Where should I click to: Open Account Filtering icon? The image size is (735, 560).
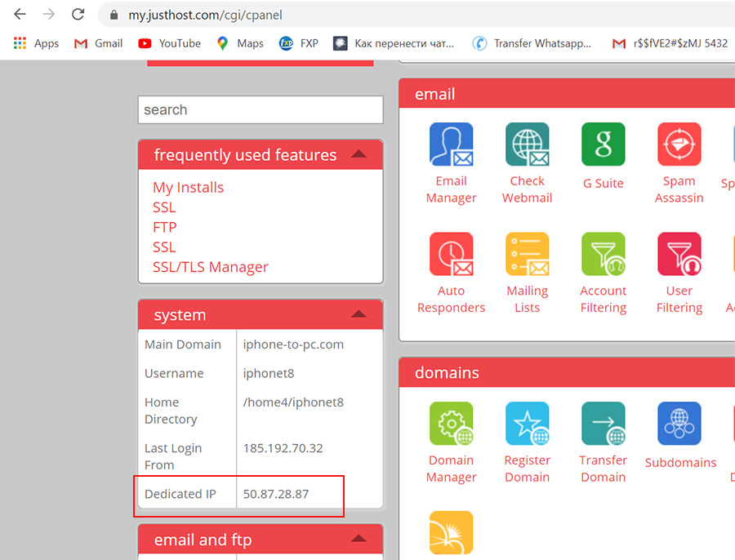[x=603, y=254]
